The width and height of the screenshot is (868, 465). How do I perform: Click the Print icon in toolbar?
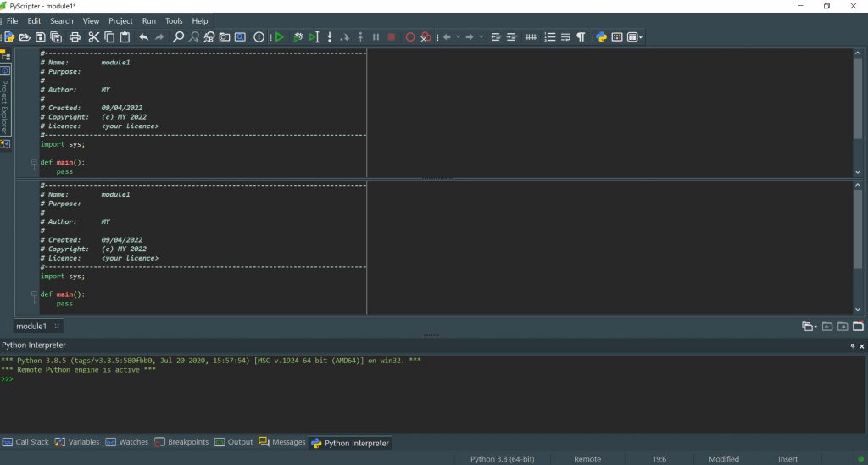pyautogui.click(x=75, y=37)
